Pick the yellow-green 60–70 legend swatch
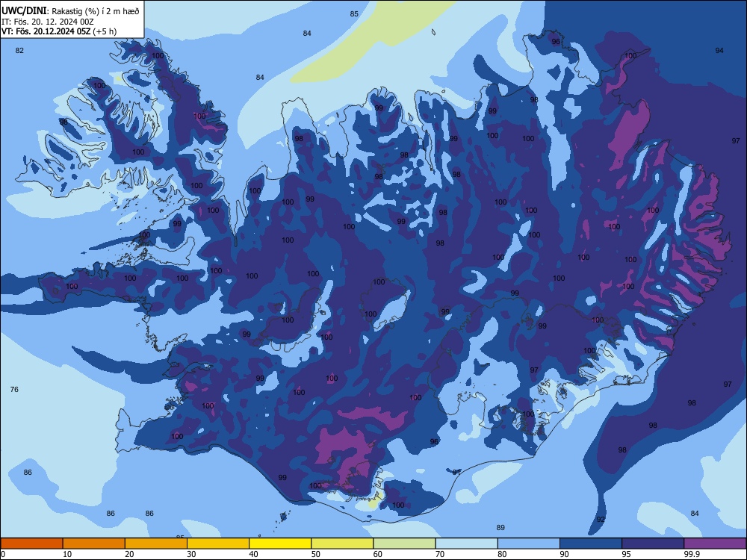 coord(404,544)
